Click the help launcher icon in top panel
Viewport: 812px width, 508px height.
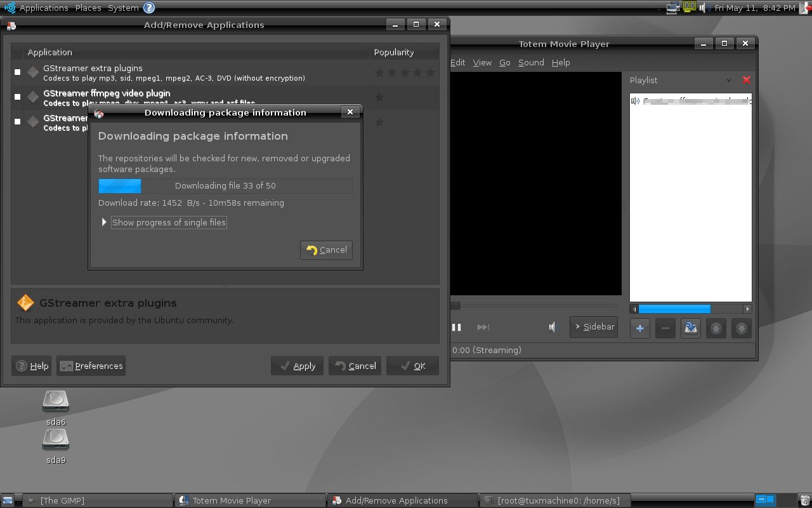(x=148, y=8)
